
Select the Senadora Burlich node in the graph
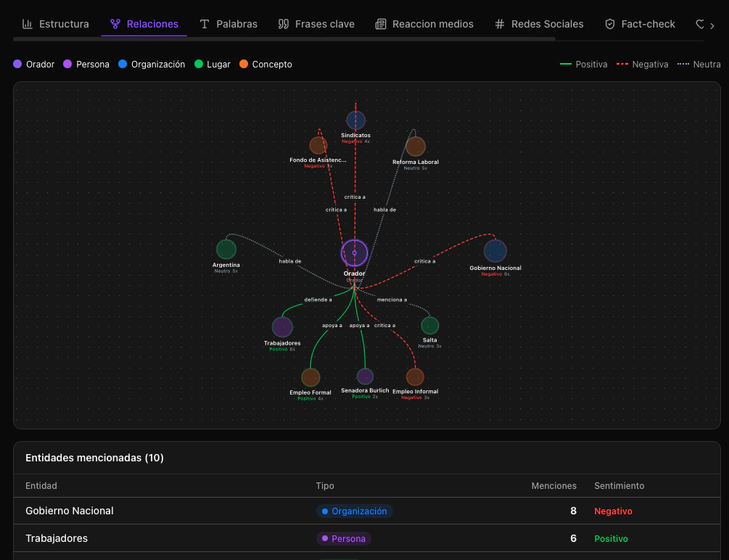tap(365, 376)
